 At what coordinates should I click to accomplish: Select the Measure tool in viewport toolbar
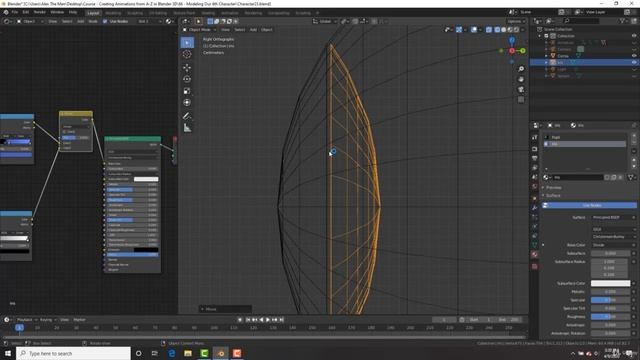tap(187, 128)
